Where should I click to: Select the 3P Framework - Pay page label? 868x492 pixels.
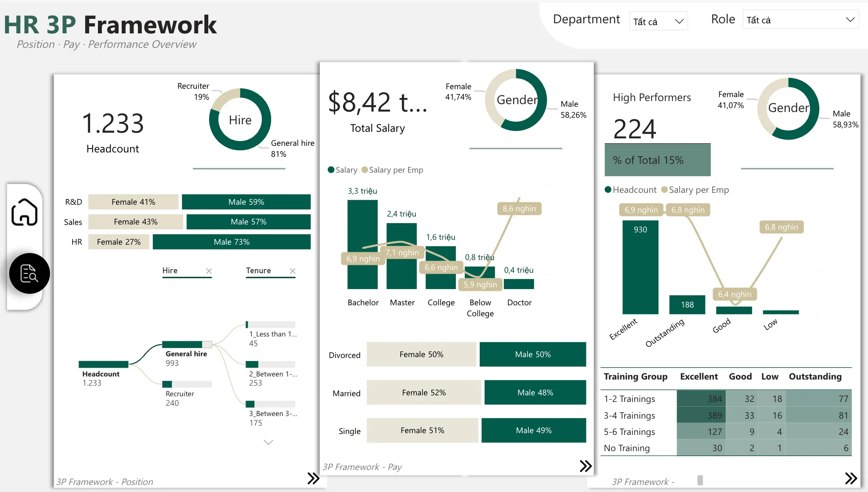pos(362,467)
